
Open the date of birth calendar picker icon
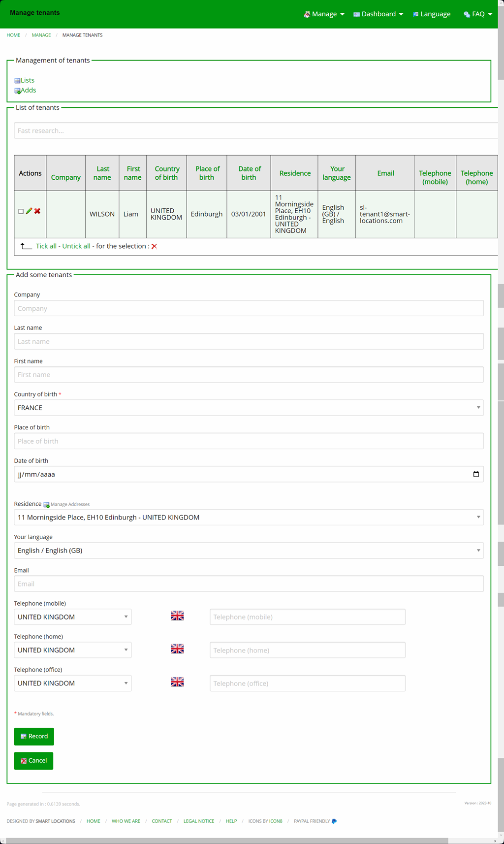point(476,474)
